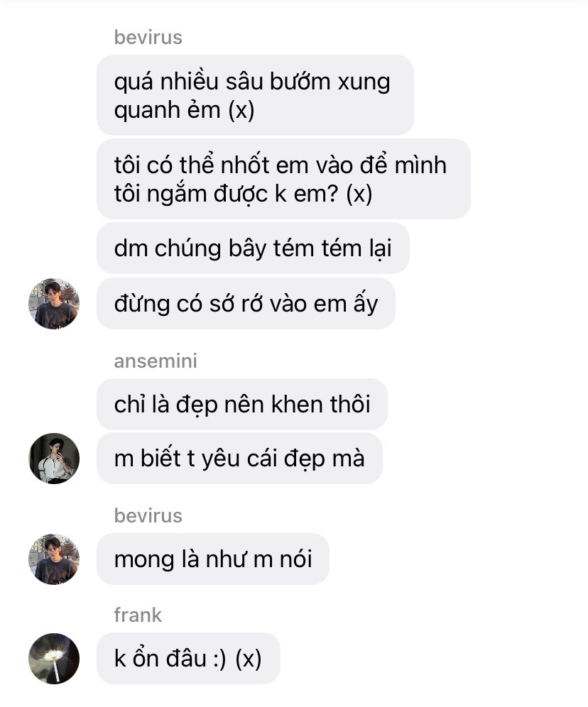
Task: Select the 'quá nhiều sâu bướm xung quanh ẻm' message
Action: click(x=255, y=95)
